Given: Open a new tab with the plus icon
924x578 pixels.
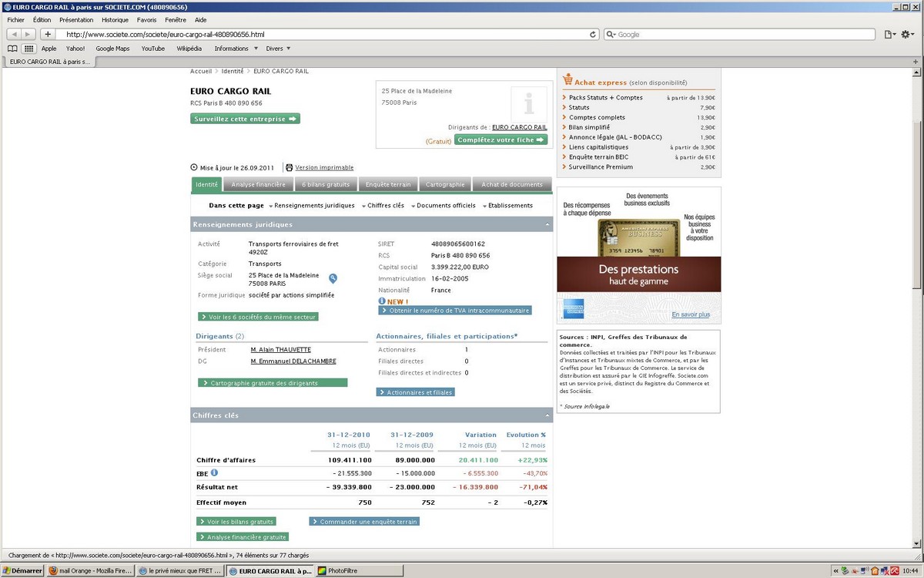Looking at the screenshot, I should (916, 61).
